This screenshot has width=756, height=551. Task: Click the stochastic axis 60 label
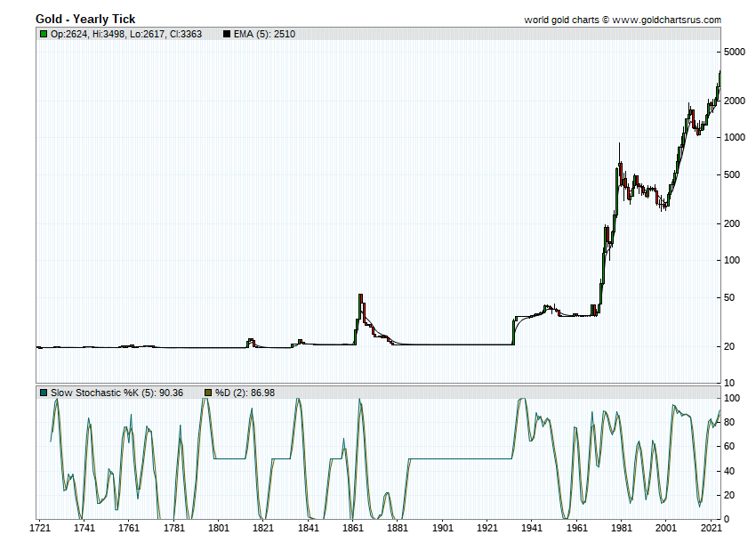click(729, 446)
